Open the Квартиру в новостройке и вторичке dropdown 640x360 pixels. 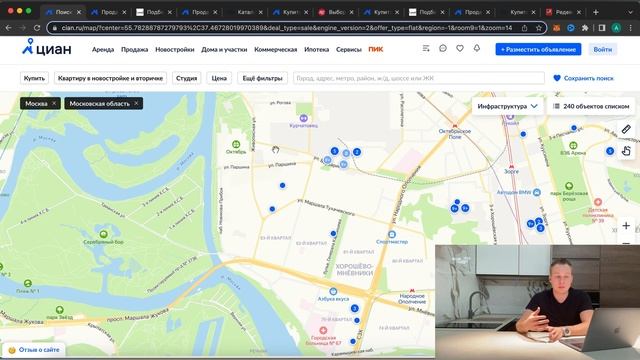[110, 78]
